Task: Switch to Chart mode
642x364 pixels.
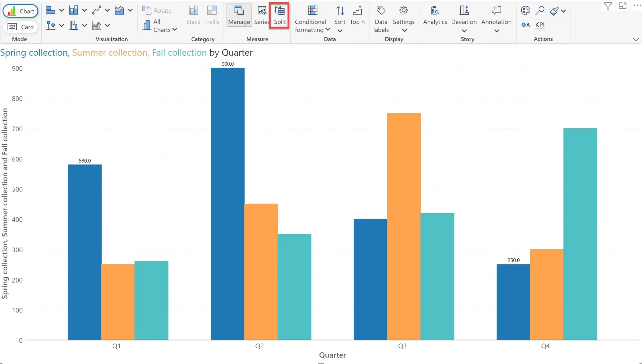Action: 20,11
